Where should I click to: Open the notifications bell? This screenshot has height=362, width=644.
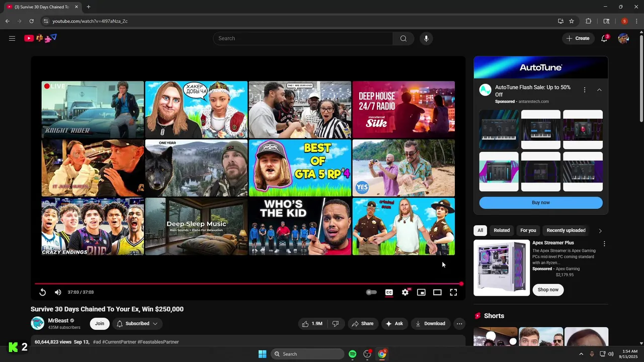pos(604,38)
